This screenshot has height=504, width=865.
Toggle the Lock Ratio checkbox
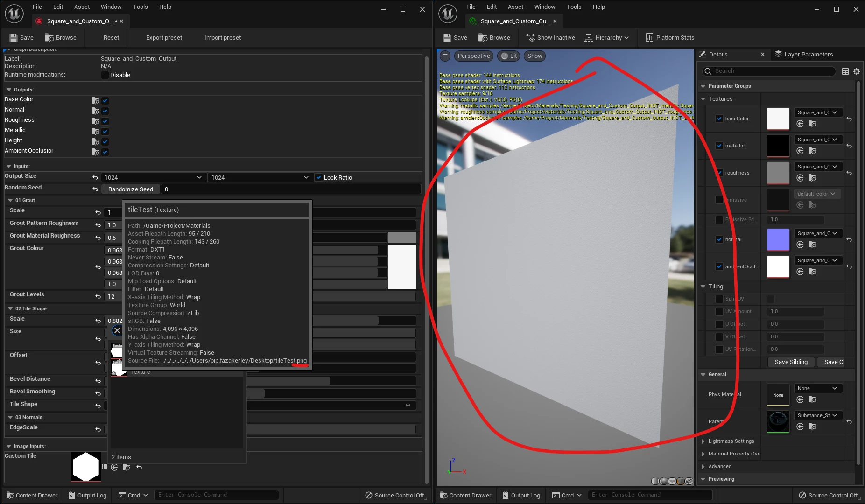tap(319, 177)
